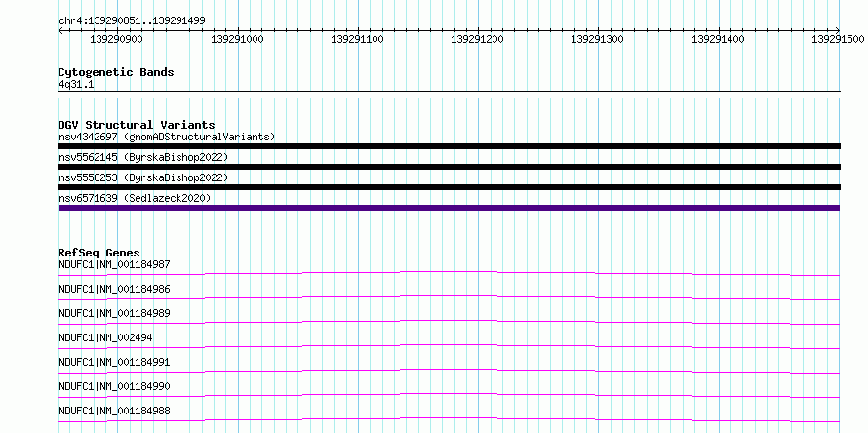This screenshot has width=868, height=433.
Task: Open transcript NDUFC1|NM_002494
Action: point(105,337)
